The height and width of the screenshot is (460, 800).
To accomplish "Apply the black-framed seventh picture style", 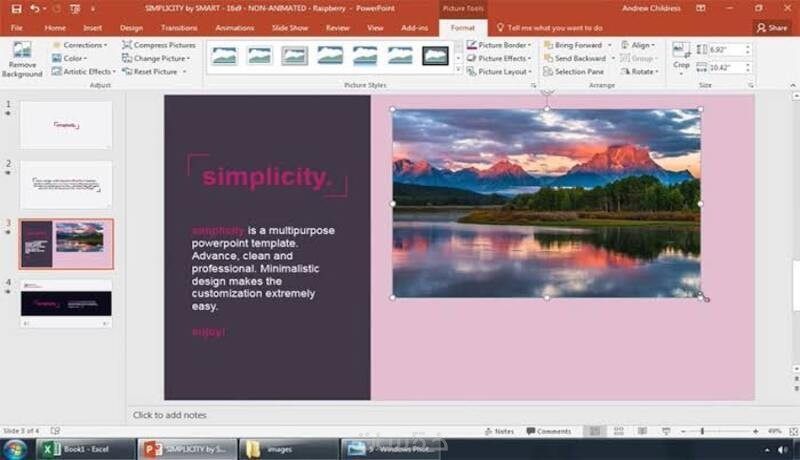I will tap(436, 55).
